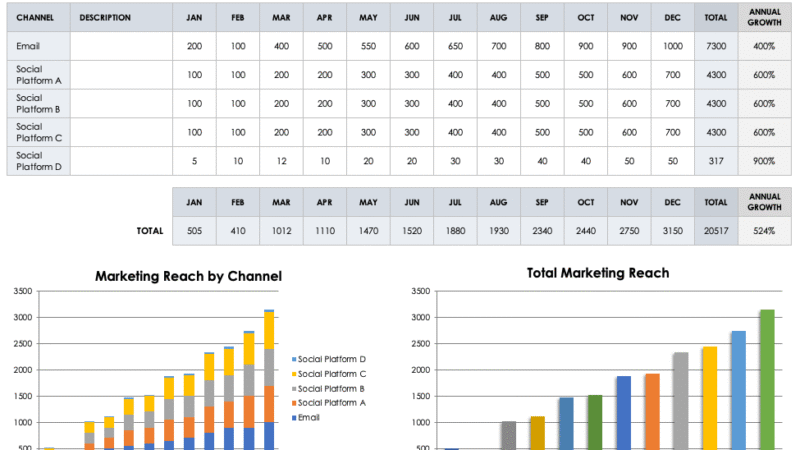Screen dimensions: 800x450
Task: Select the Social Platform B row label
Action: (38, 104)
